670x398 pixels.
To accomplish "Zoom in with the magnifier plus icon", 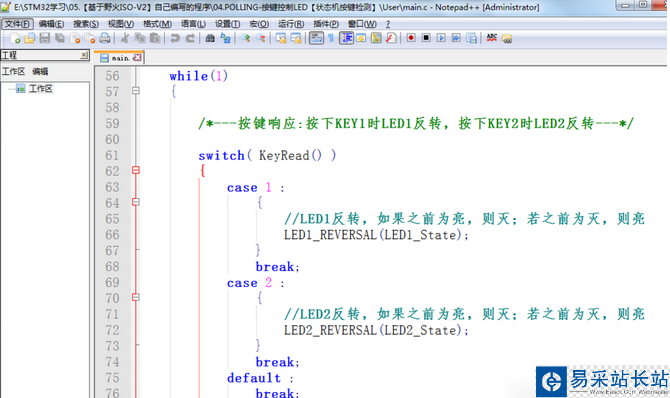I will [x=245, y=38].
